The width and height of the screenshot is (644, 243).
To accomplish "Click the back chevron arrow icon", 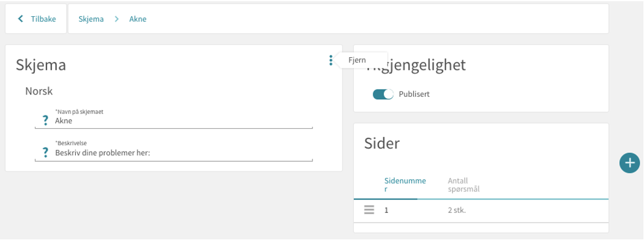I will pyautogui.click(x=20, y=19).
